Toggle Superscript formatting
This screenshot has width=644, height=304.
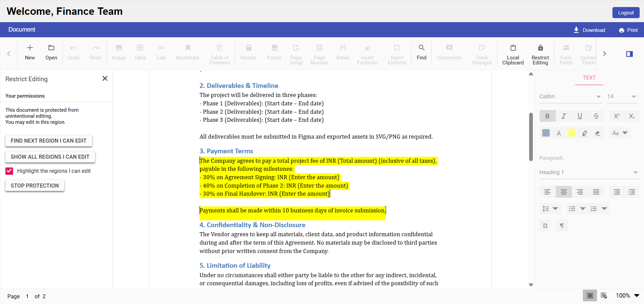click(617, 116)
